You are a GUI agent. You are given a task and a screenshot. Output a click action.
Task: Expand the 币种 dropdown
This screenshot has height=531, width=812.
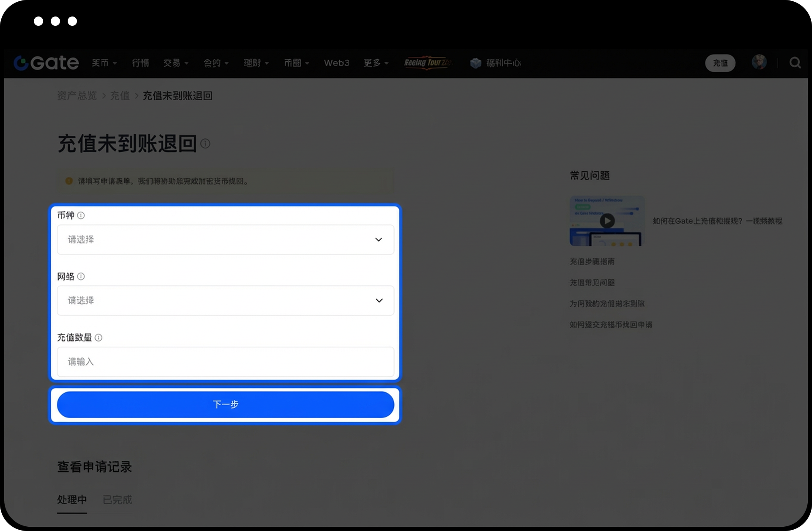(x=225, y=239)
